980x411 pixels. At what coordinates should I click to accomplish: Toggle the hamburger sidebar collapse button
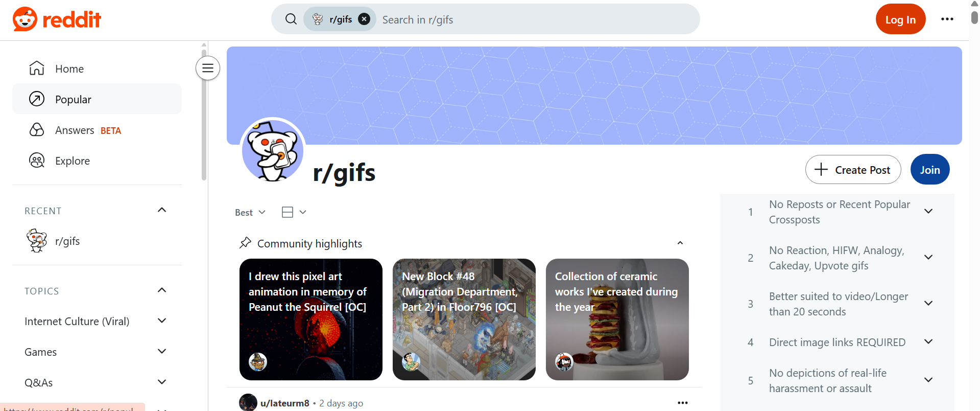click(x=208, y=68)
